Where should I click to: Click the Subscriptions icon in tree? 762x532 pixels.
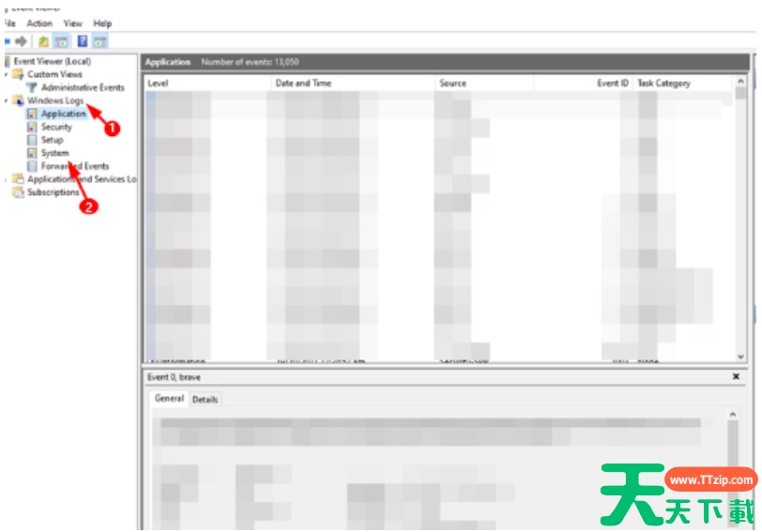click(x=18, y=192)
